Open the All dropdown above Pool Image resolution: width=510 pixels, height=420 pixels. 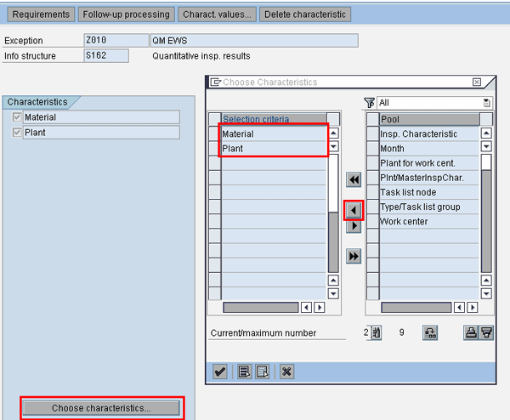coord(486,103)
